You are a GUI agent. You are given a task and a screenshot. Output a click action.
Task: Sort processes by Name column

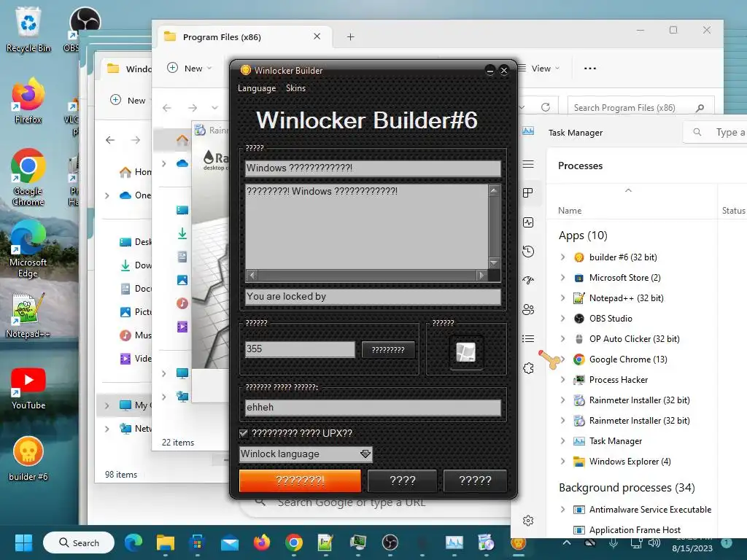click(x=570, y=211)
